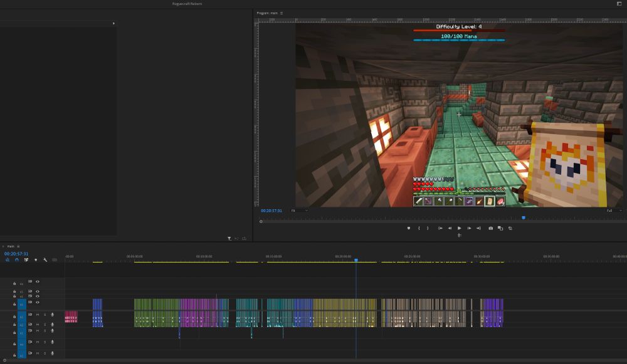This screenshot has height=364, width=627.
Task: Toggle the lock on video track V4
Action: pyautogui.click(x=14, y=284)
